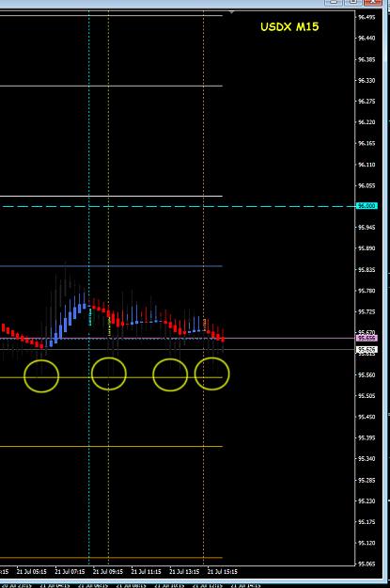Click price scale value 96.055
This screenshot has width=390, height=588.
coord(367,185)
